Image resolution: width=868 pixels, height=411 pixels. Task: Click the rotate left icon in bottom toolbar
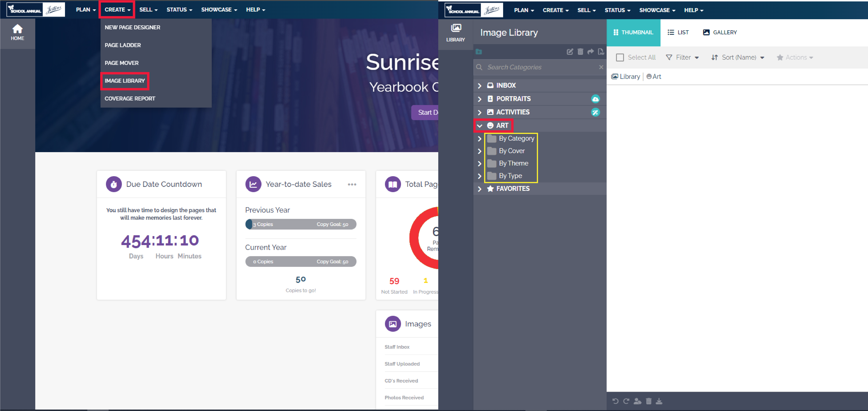[615, 401]
